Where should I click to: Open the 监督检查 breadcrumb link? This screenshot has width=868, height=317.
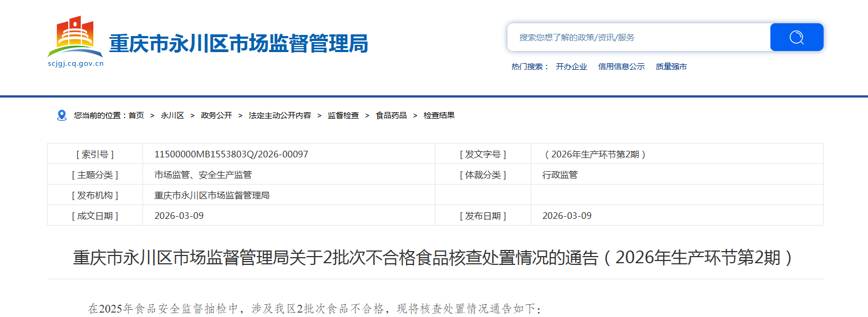[343, 115]
